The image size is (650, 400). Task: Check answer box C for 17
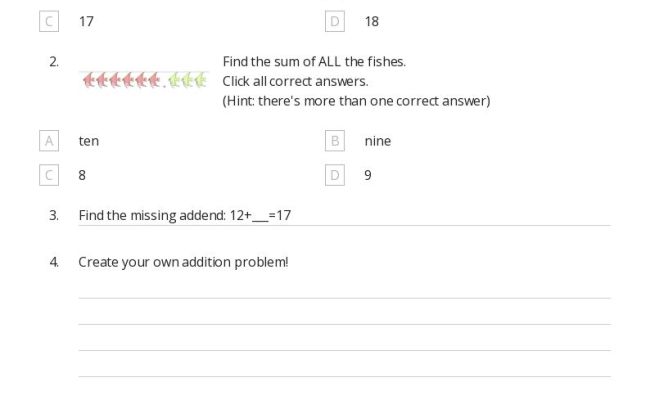click(49, 21)
